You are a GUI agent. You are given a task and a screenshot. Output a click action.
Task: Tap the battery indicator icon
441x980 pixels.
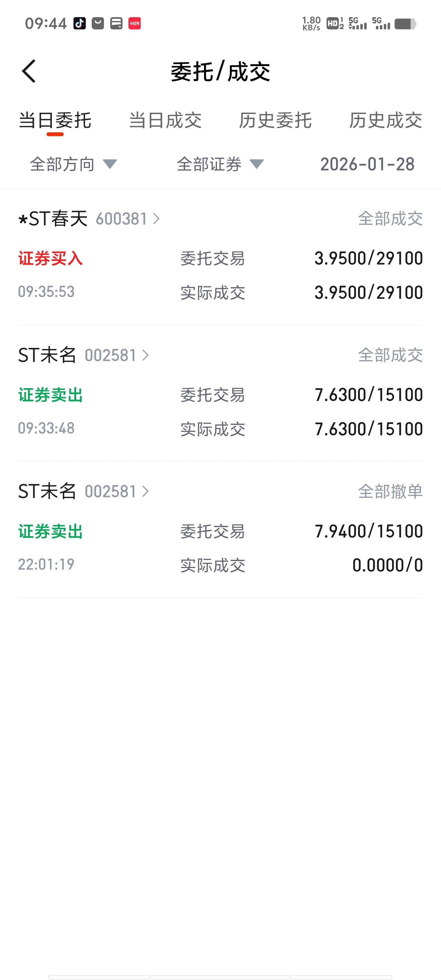coord(405,24)
